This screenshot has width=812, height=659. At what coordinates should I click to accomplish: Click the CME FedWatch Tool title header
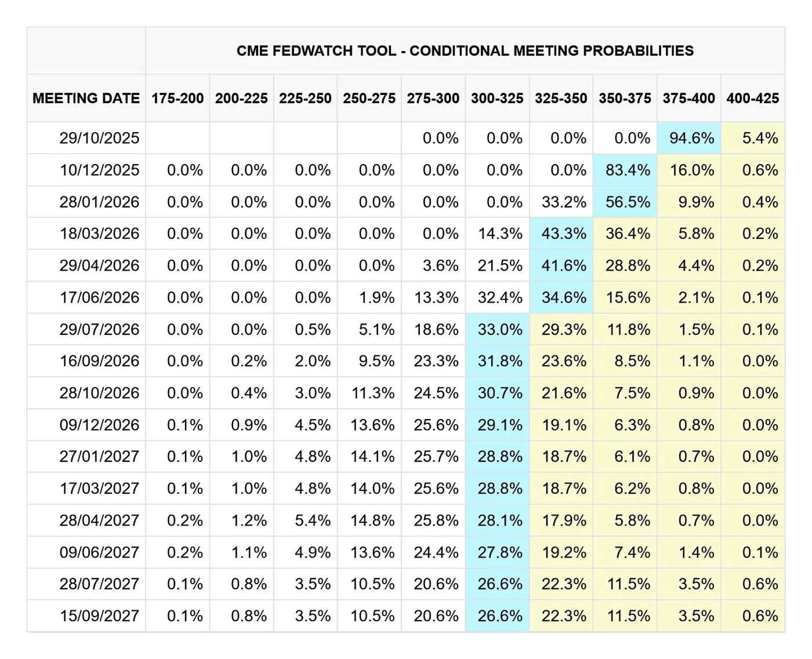tap(465, 51)
